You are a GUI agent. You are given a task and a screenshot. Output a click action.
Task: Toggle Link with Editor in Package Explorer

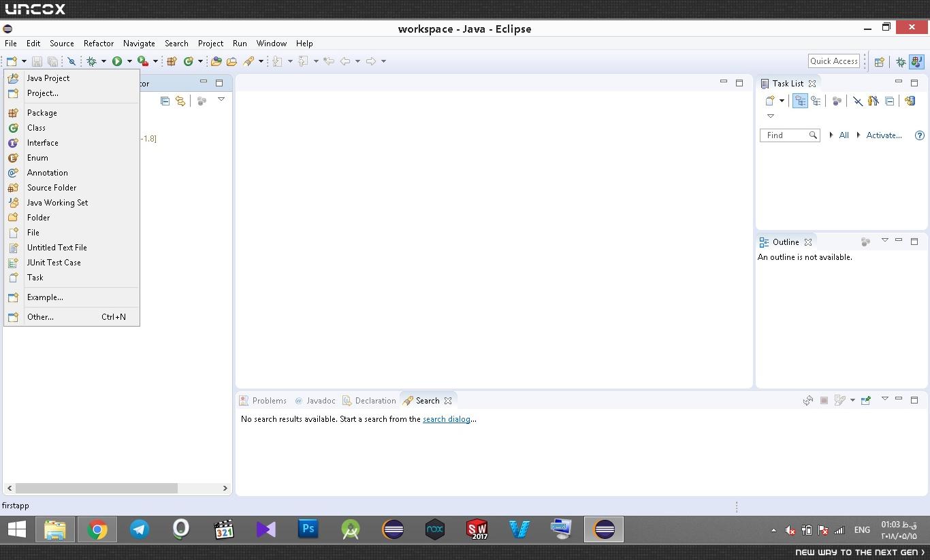point(180,101)
